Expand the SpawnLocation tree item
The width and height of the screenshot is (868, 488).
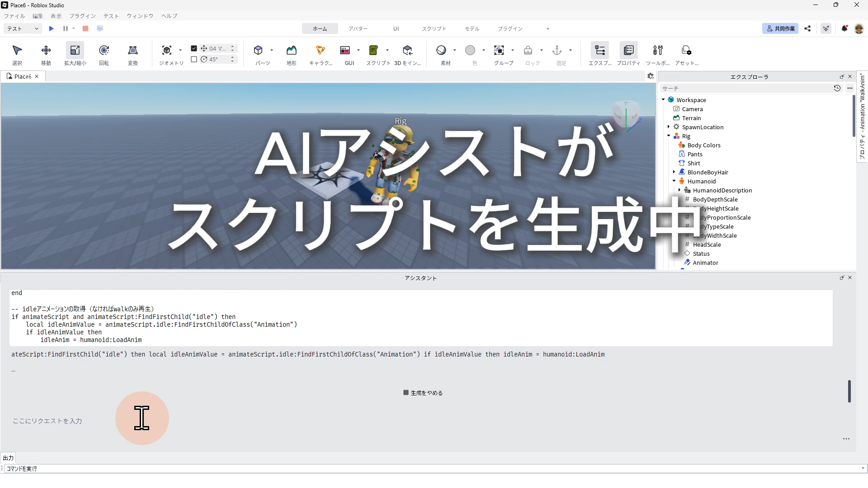[x=669, y=127]
